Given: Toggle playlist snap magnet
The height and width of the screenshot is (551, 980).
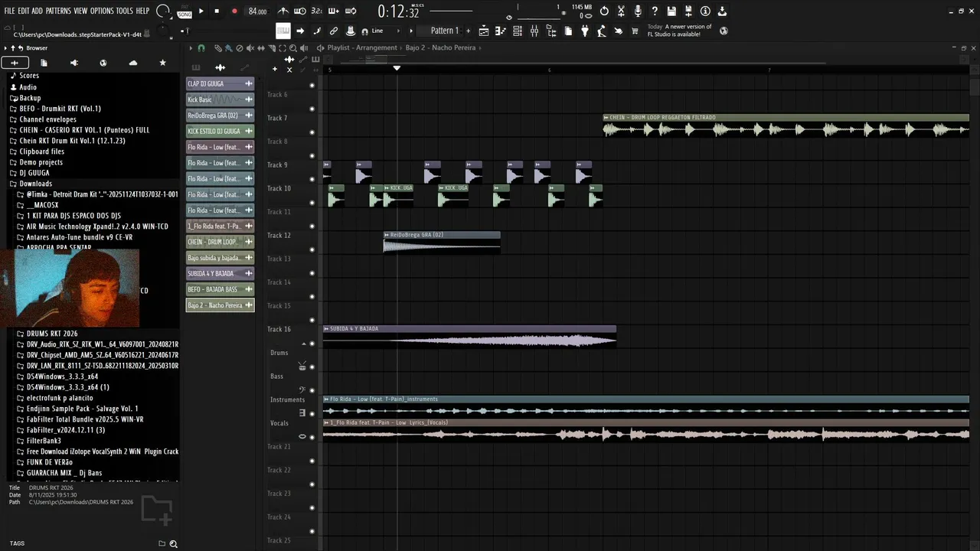Looking at the screenshot, I should 201,48.
